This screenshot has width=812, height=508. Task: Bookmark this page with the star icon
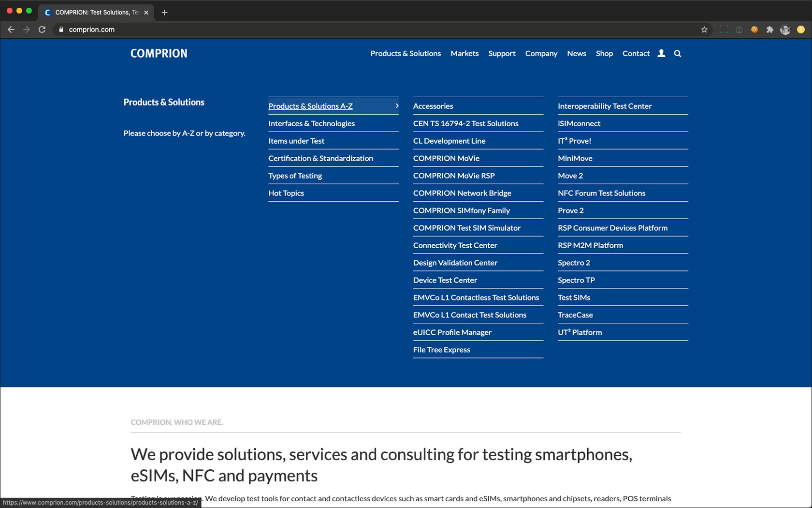704,30
